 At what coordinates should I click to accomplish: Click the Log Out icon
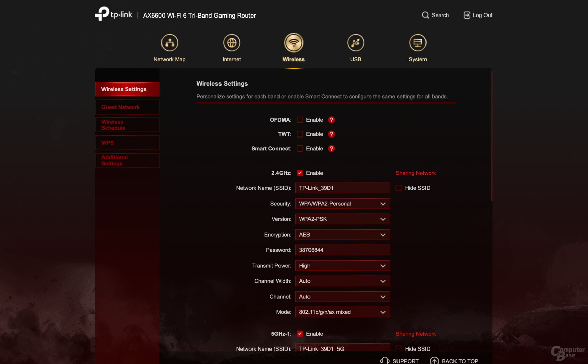click(467, 15)
